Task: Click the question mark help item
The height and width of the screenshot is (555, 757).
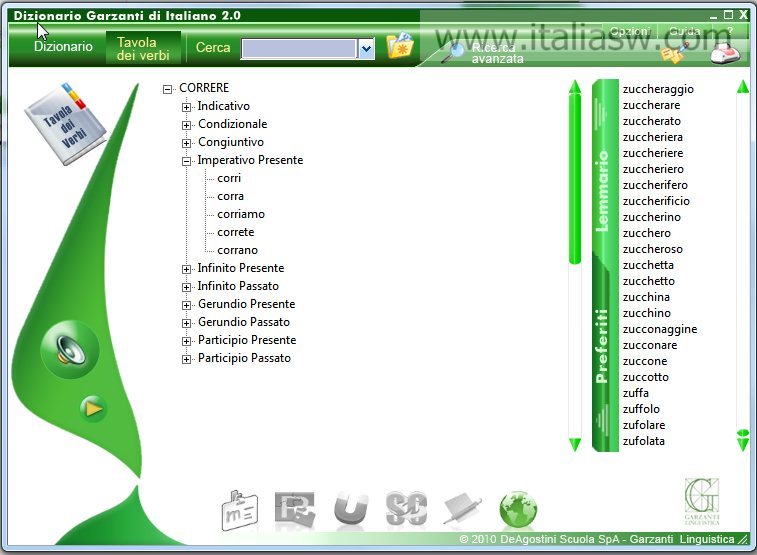Action: [730, 31]
